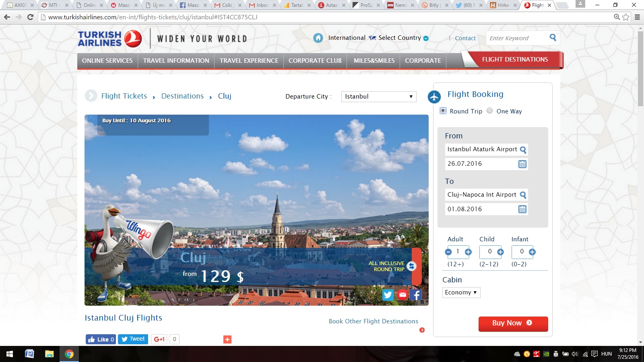Open the Select Country dropdown
644x362 pixels.
(x=403, y=38)
